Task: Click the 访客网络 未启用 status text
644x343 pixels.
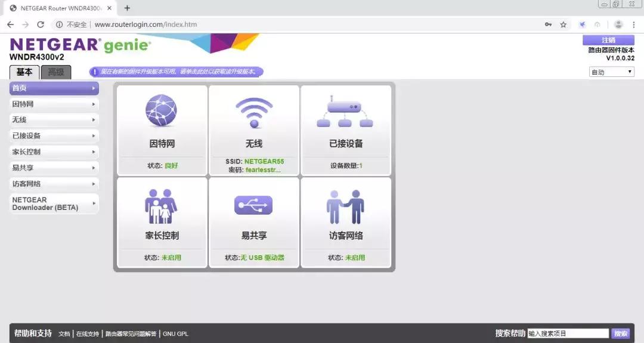Action: [355, 258]
